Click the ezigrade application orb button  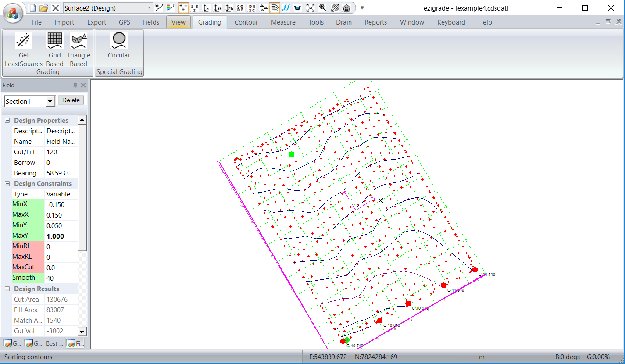pos(13,13)
